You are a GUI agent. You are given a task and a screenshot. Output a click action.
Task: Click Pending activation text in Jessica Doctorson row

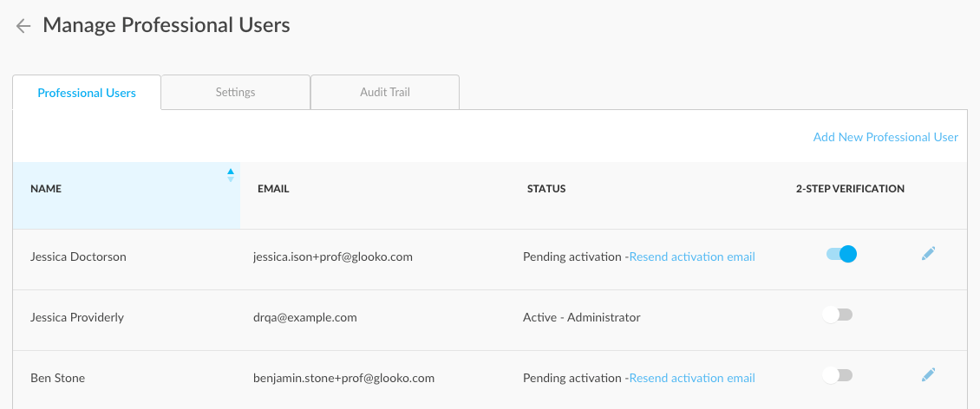pyautogui.click(x=572, y=256)
